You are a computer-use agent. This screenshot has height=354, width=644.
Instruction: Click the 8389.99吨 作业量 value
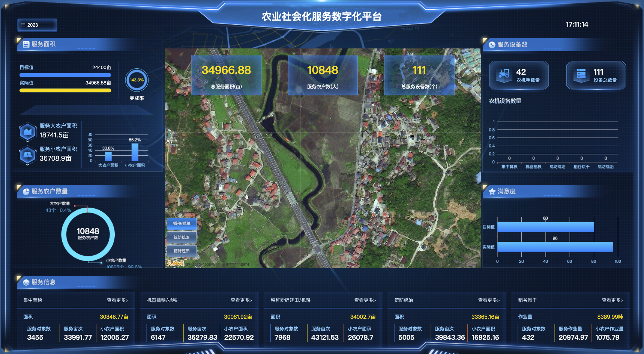click(x=610, y=317)
